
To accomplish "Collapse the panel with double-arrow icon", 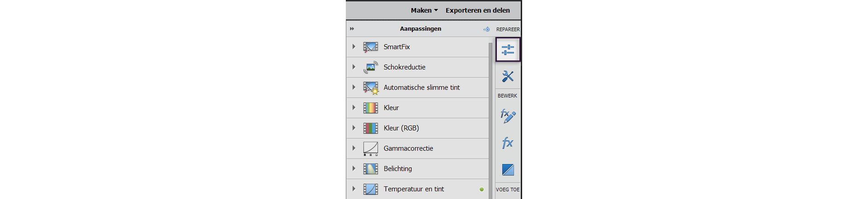I will [352, 29].
